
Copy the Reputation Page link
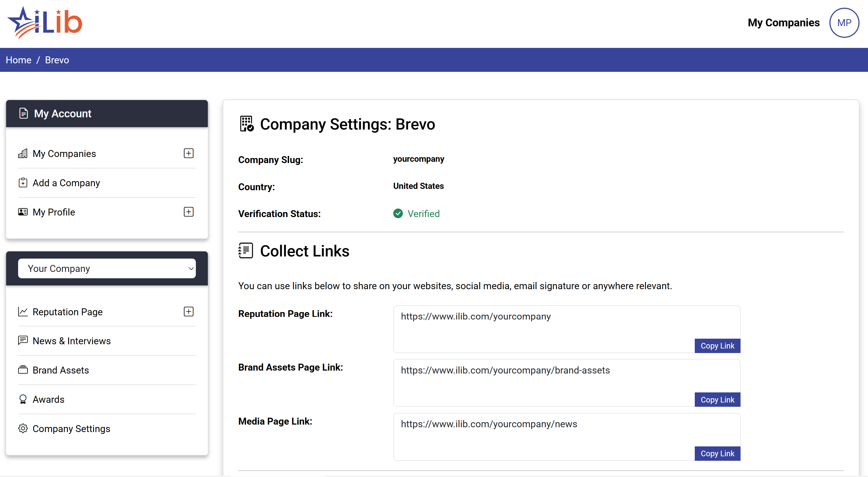[x=717, y=346]
